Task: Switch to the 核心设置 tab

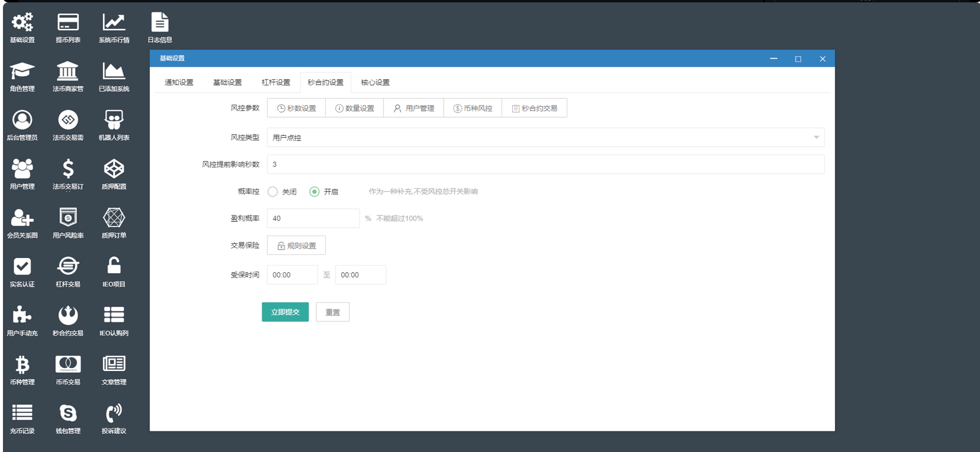Action: 375,82
